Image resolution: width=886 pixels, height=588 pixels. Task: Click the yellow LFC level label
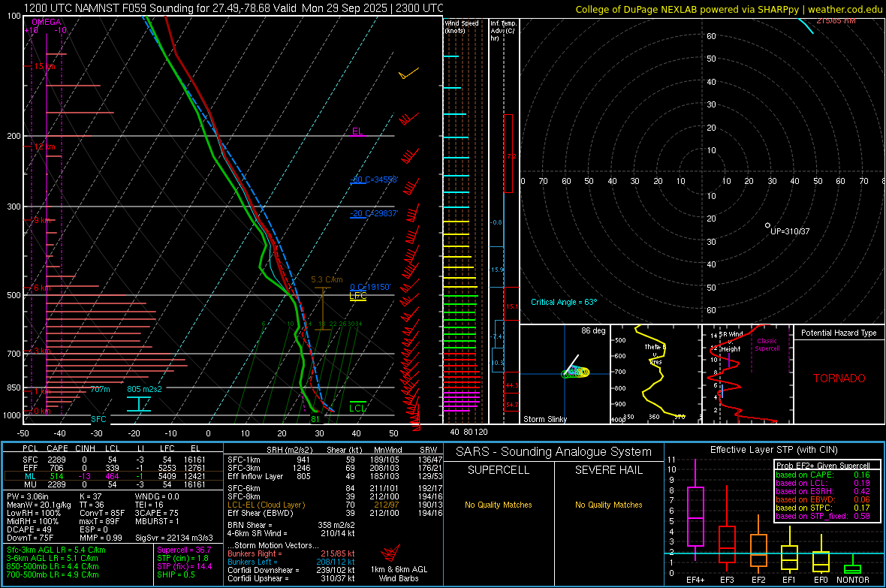tap(358, 296)
